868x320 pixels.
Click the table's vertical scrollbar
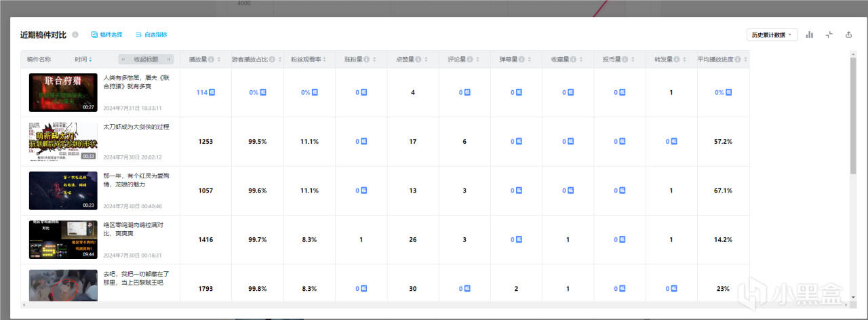(x=853, y=115)
